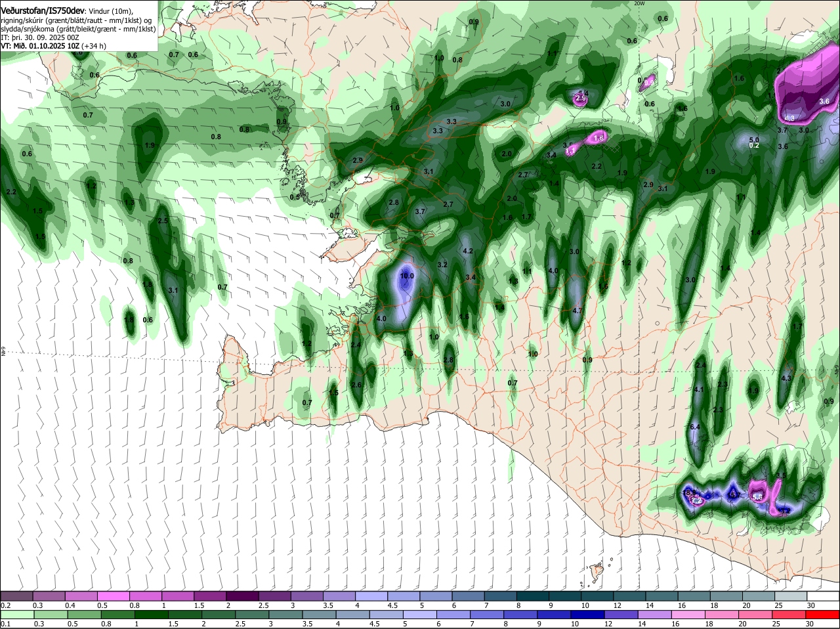Image resolution: width=840 pixels, height=629 pixels.
Task: Select the 6.4 value on the map
Action: click(x=696, y=427)
